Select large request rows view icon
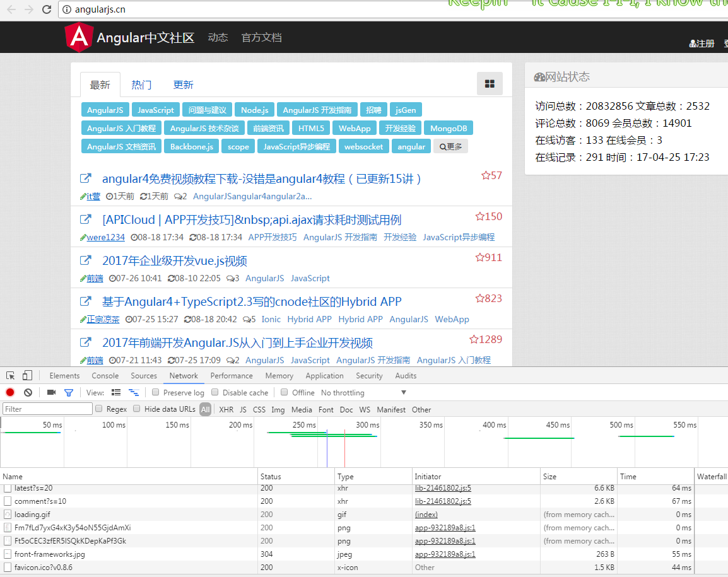Image resolution: width=728 pixels, height=577 pixels. pyautogui.click(x=116, y=392)
